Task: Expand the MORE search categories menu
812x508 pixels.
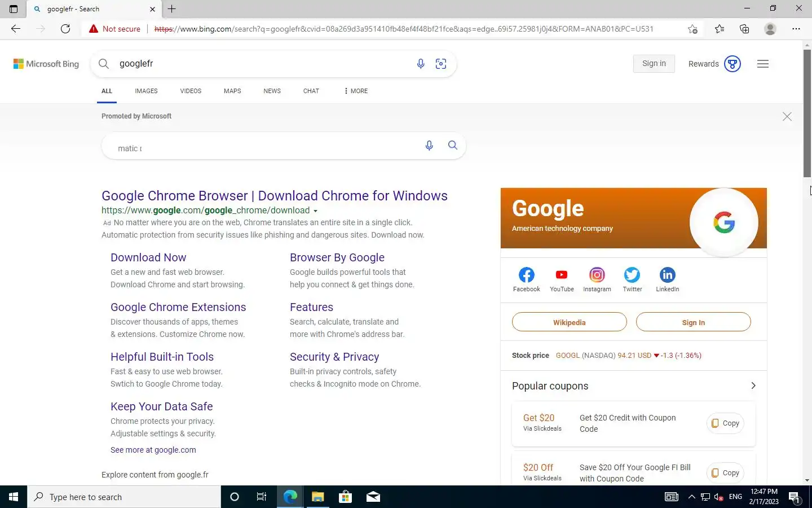Action: [356, 91]
